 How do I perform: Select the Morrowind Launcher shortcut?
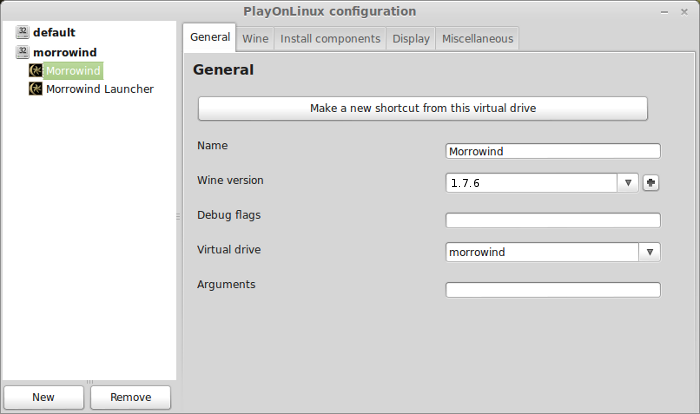click(x=100, y=89)
